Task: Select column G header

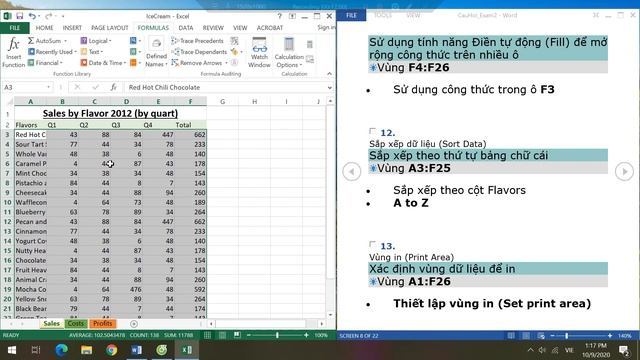Action: point(222,101)
